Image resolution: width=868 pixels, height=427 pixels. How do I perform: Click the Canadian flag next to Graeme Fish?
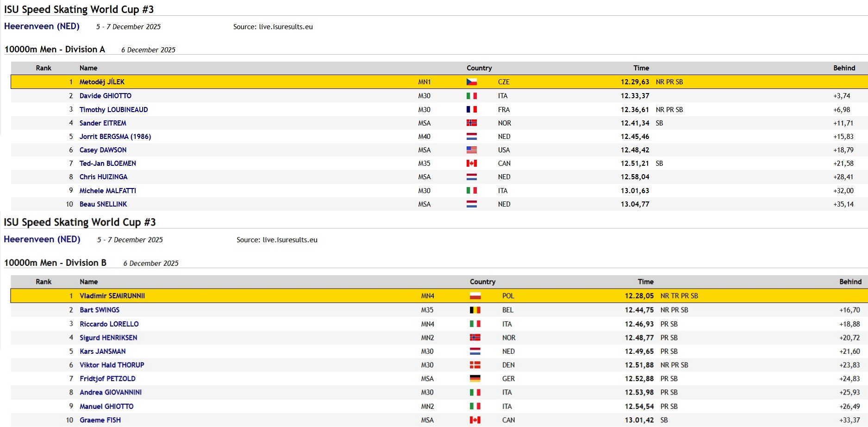pos(475,420)
